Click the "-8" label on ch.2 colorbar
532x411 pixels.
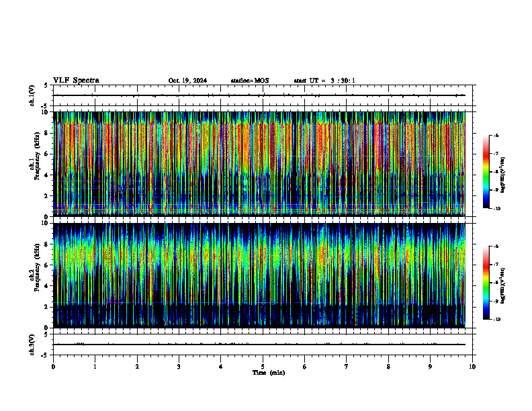pos(496,283)
